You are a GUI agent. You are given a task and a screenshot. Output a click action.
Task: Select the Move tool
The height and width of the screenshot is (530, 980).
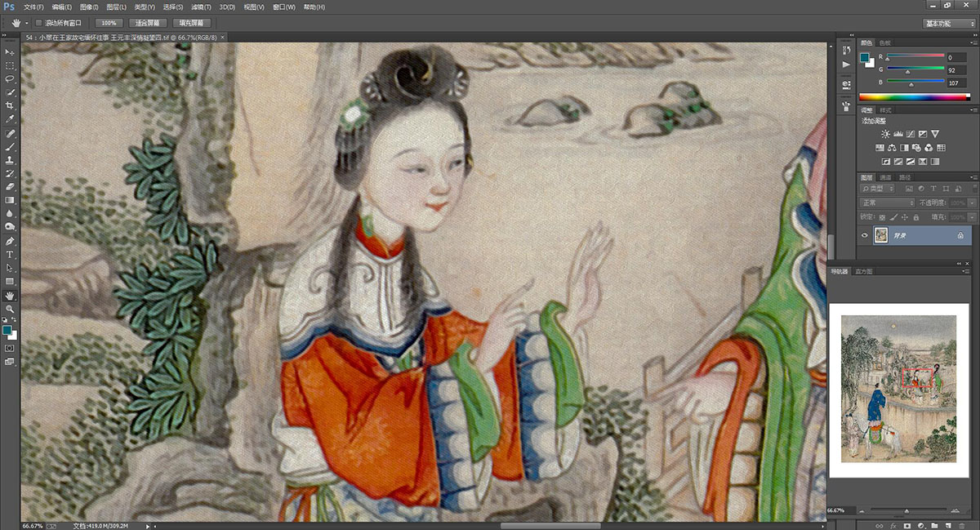coord(10,51)
